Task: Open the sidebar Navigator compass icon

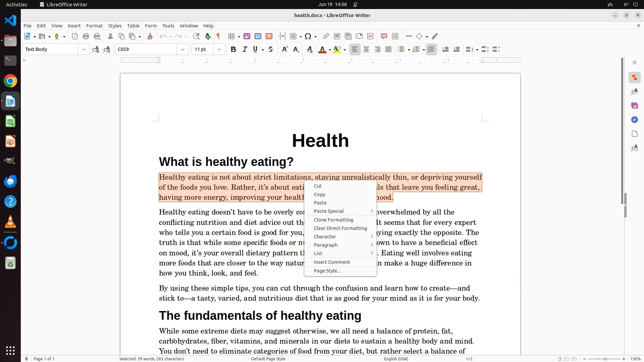Action: coord(634,120)
